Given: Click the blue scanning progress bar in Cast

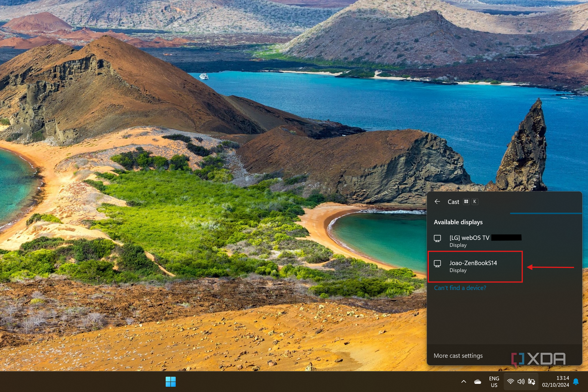Looking at the screenshot, I should [546, 213].
